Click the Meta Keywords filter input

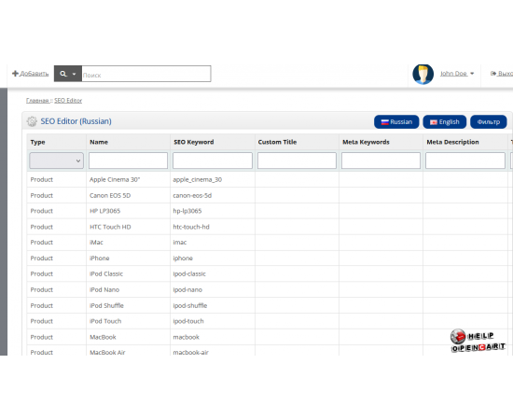pyautogui.click(x=381, y=161)
